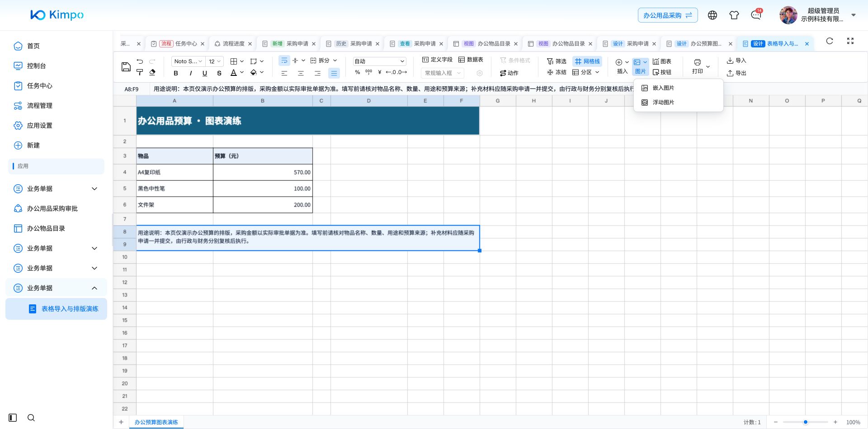Image resolution: width=868 pixels, height=429 pixels.
Task: Toggle justify alignment
Action: 334,73
